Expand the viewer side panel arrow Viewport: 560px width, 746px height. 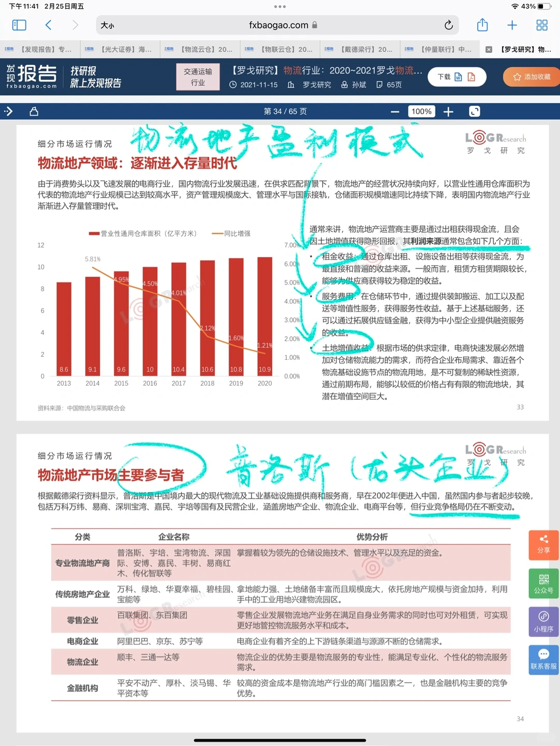pos(8,111)
